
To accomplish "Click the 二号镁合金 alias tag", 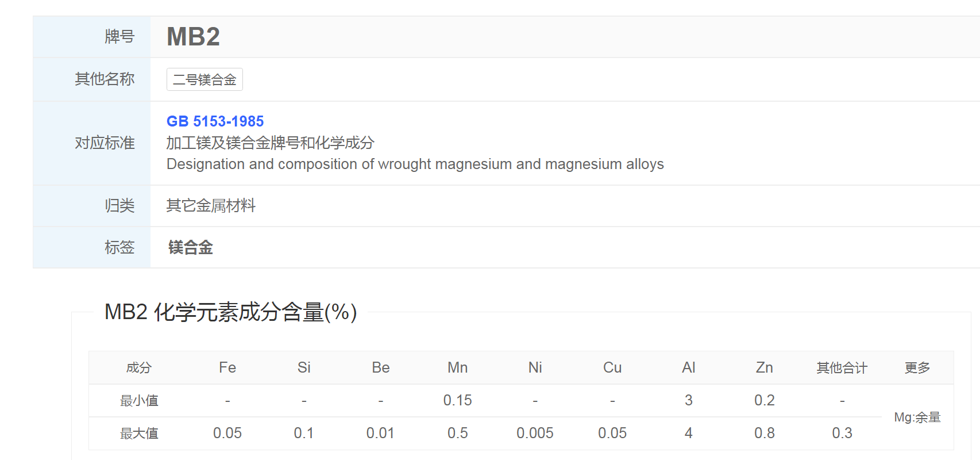I will pyautogui.click(x=205, y=80).
